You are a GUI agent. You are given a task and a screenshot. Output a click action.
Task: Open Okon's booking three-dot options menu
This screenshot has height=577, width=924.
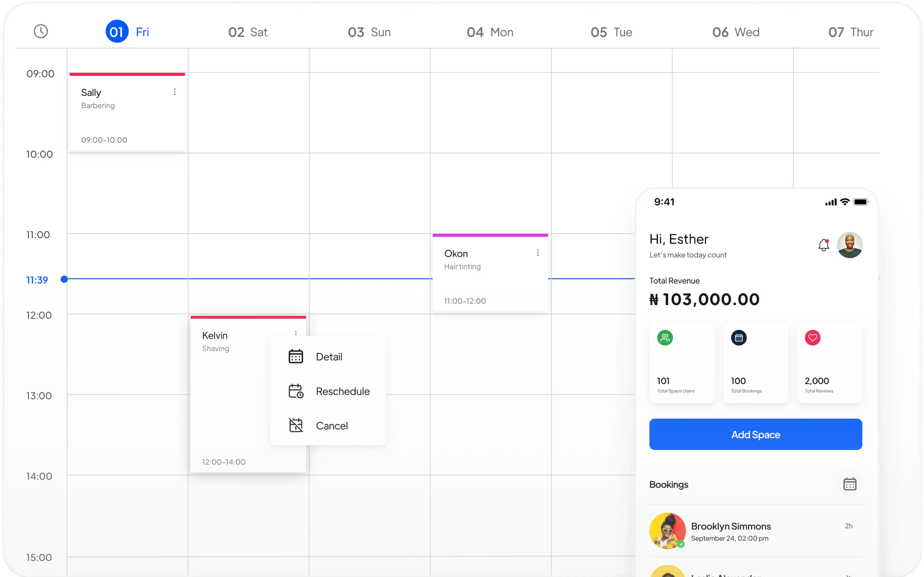click(538, 253)
